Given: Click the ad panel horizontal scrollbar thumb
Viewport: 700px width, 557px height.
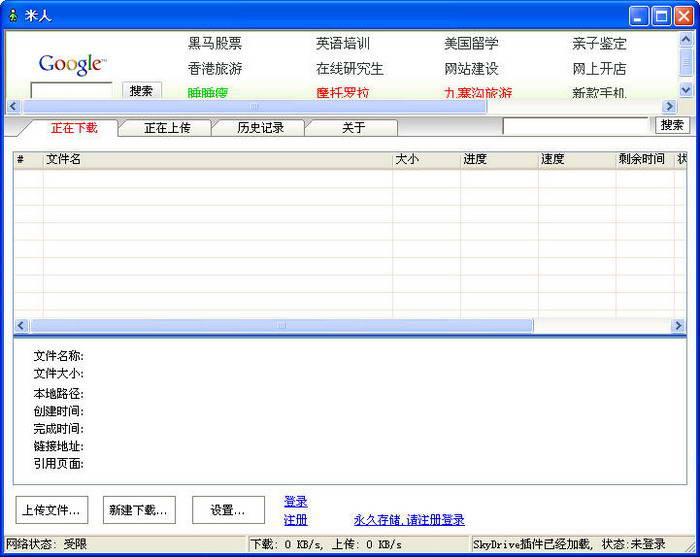Looking at the screenshot, I should (254, 106).
